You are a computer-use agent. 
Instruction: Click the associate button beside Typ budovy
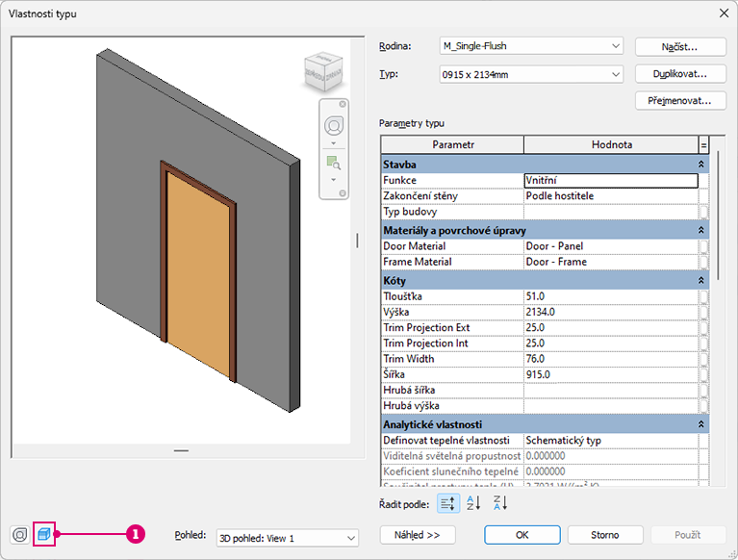point(703,212)
